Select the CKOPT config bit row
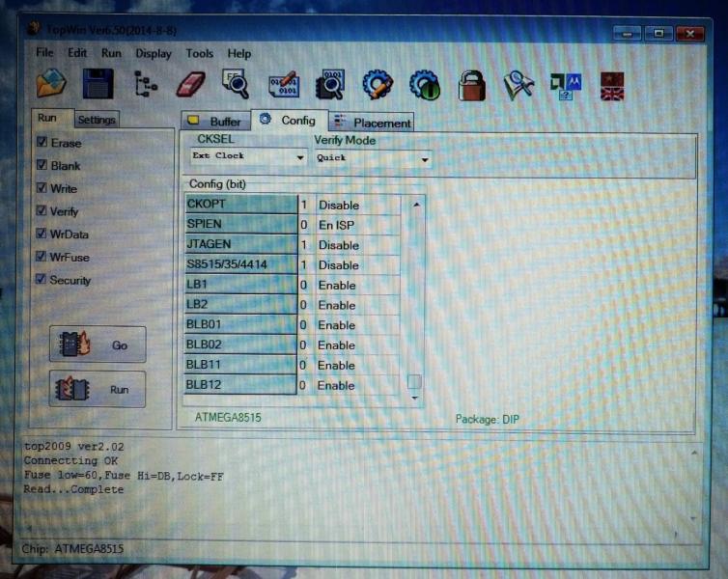 point(241,205)
